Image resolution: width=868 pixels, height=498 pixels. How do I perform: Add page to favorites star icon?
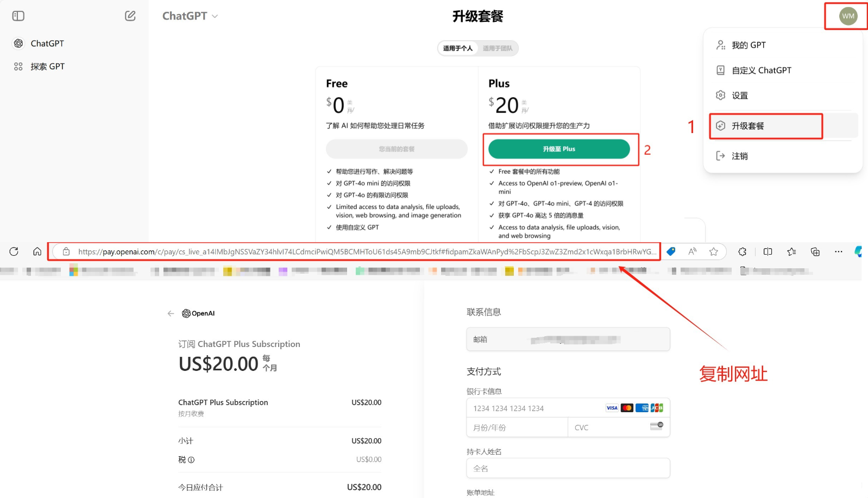pos(714,251)
